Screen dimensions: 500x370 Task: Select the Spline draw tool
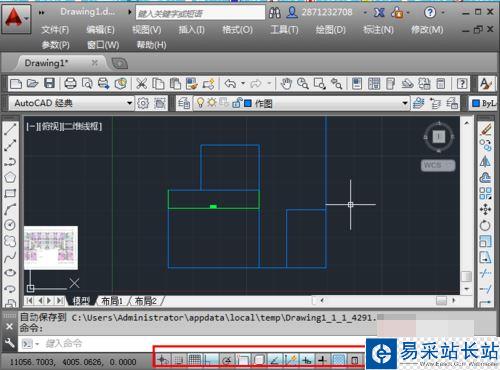click(x=10, y=257)
